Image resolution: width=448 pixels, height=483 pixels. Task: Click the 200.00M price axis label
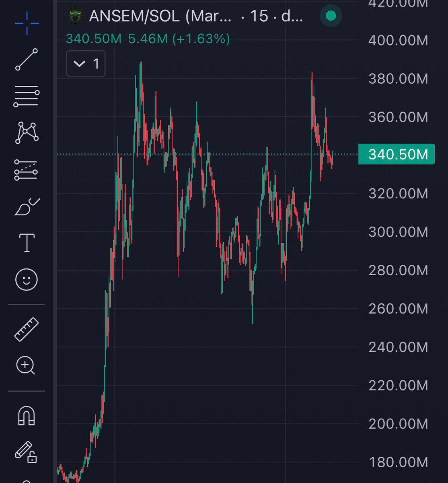pos(398,424)
